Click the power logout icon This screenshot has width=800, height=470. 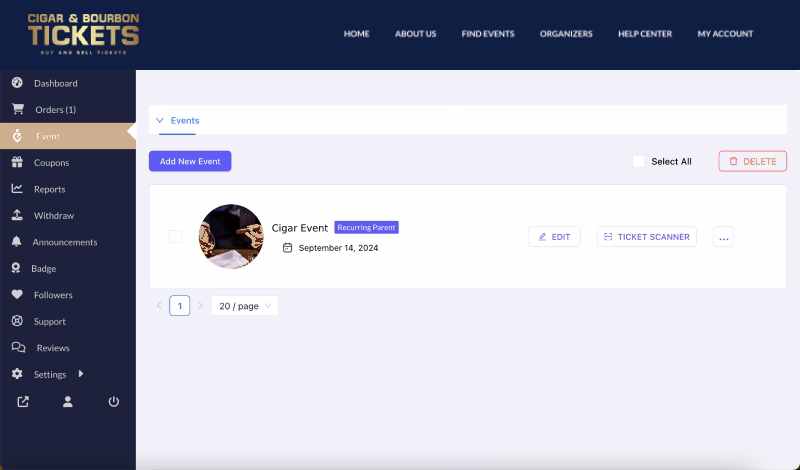coord(113,402)
